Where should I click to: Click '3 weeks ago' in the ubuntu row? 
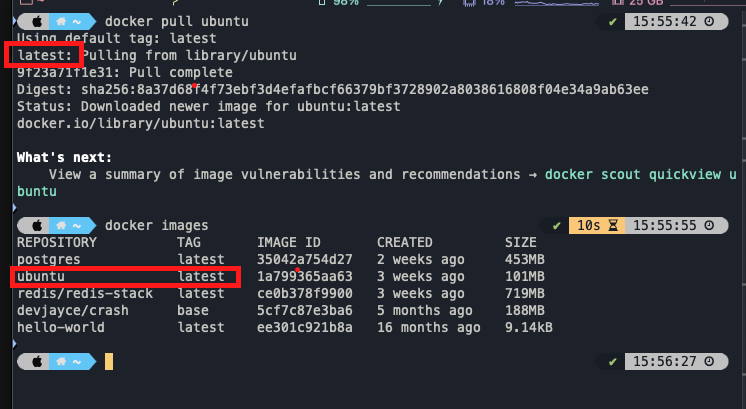(x=421, y=276)
